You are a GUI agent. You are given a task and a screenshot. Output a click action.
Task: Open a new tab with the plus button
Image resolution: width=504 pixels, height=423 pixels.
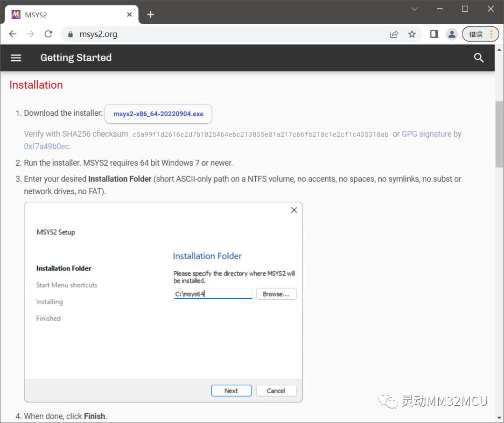[x=150, y=14]
